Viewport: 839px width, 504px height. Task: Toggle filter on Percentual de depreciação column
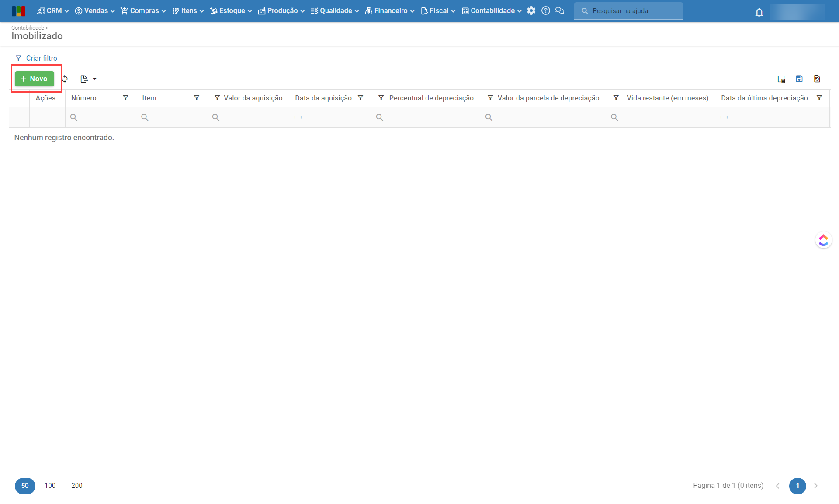[x=381, y=98]
